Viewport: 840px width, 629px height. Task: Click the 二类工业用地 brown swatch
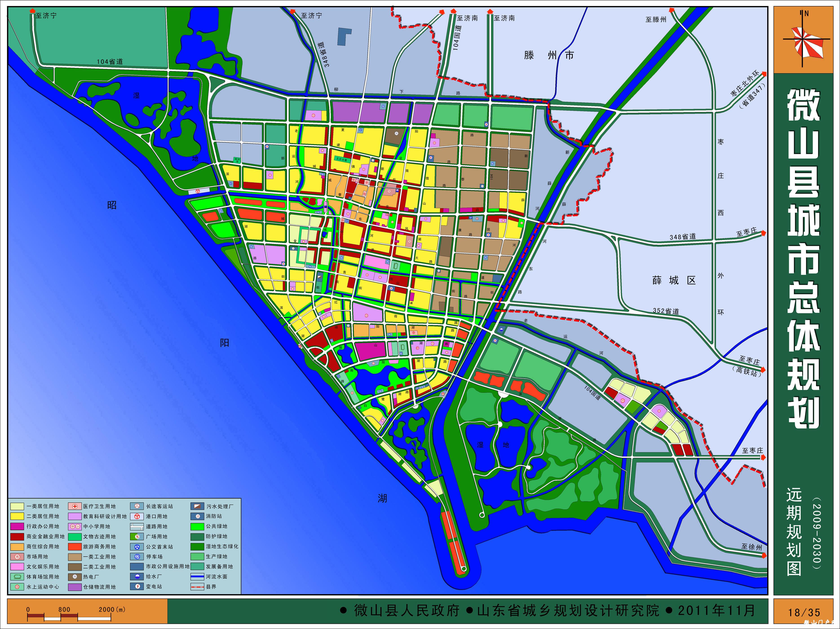point(75,567)
